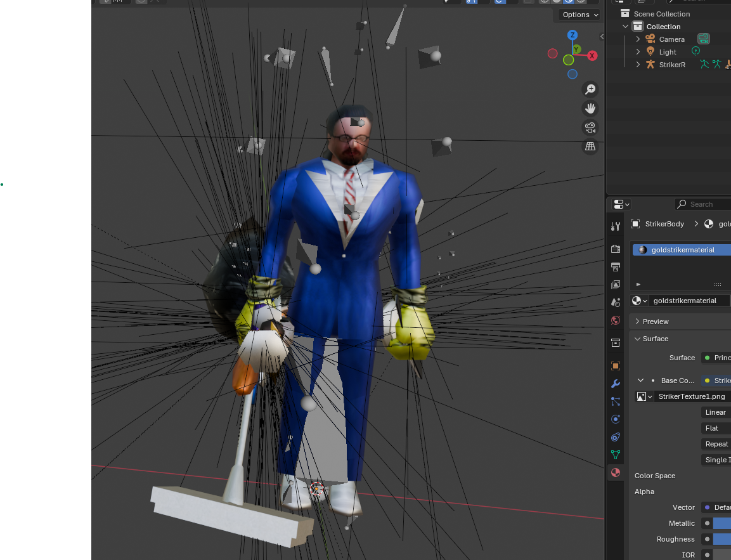Screen dimensions: 731x560
Task: Collapse the Surface panel
Action: (637, 339)
